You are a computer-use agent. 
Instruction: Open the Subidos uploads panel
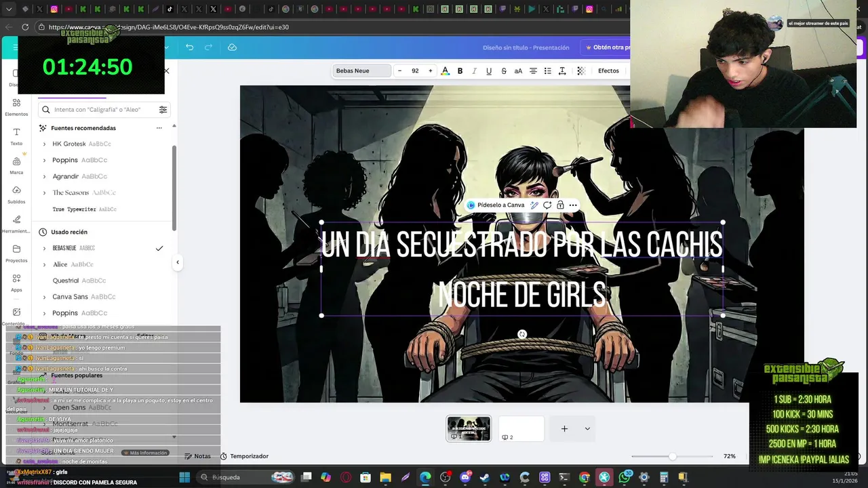coord(16,195)
